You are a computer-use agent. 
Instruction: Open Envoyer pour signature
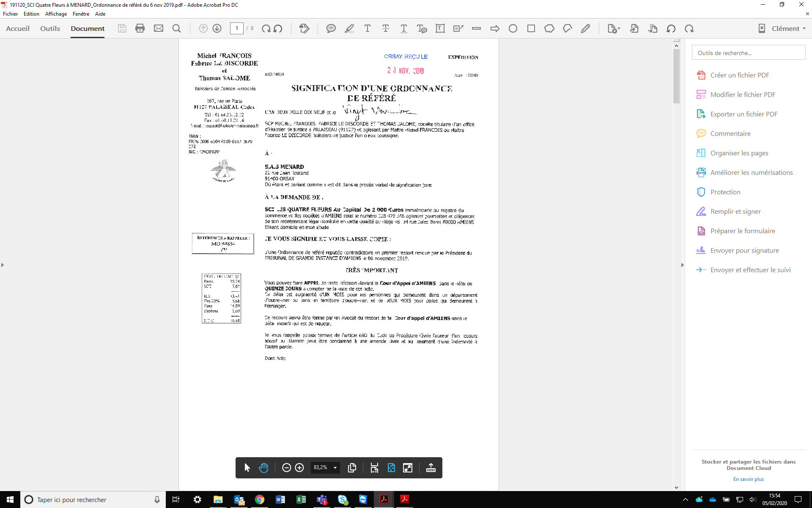pyautogui.click(x=744, y=250)
